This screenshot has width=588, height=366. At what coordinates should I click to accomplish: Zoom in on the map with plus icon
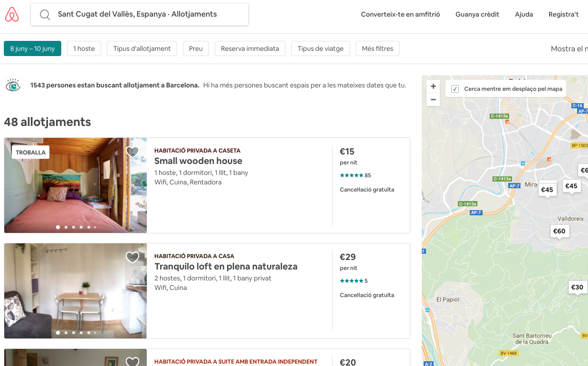[x=433, y=86]
